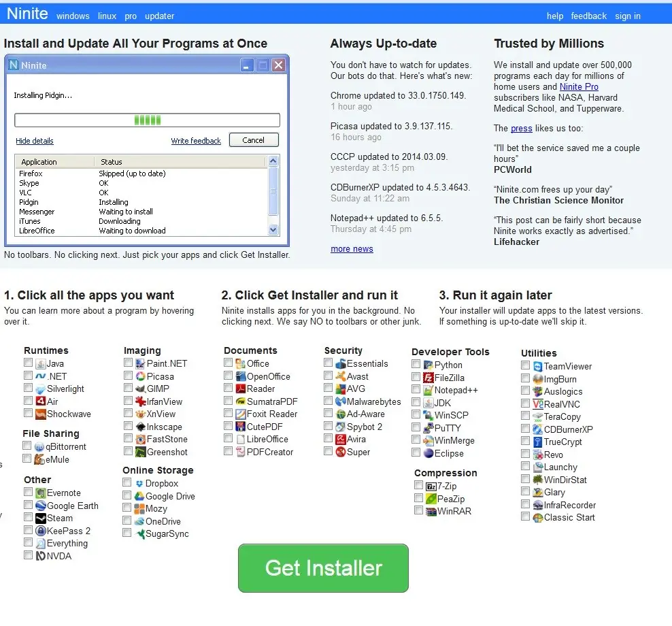
Task: Click the Silverlight icon
Action: 41,389
